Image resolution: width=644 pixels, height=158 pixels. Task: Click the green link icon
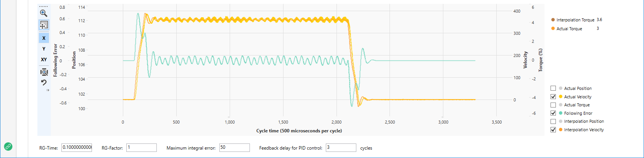tap(8, 146)
